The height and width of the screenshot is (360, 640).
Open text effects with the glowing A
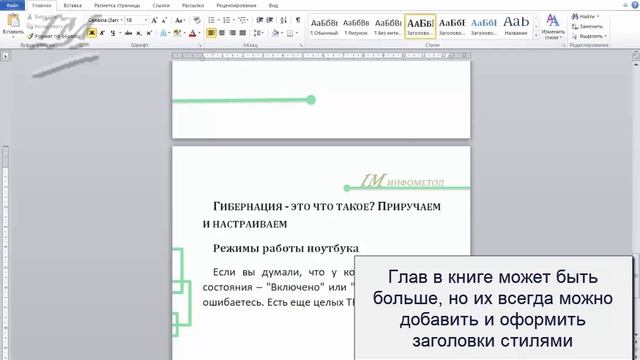tap(164, 33)
